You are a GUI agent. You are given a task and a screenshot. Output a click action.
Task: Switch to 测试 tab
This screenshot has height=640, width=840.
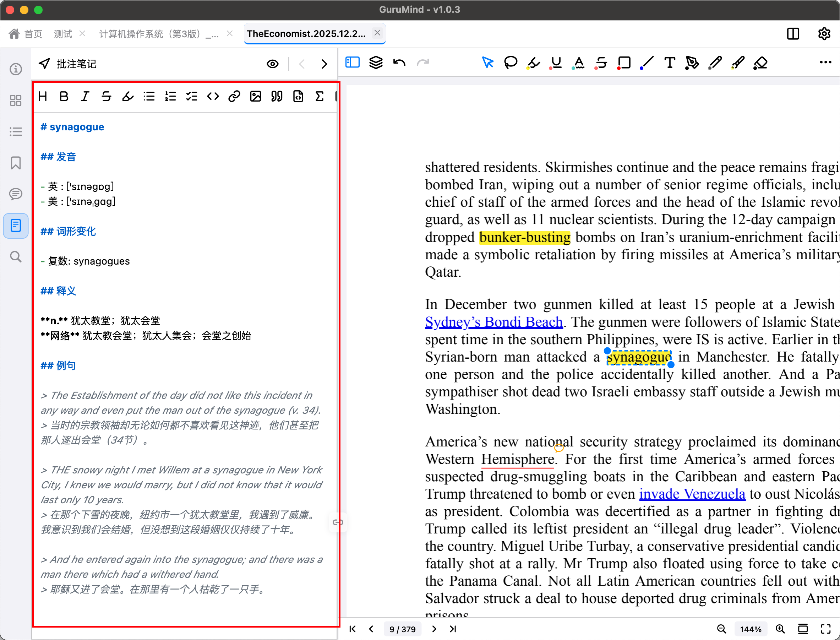pyautogui.click(x=63, y=34)
